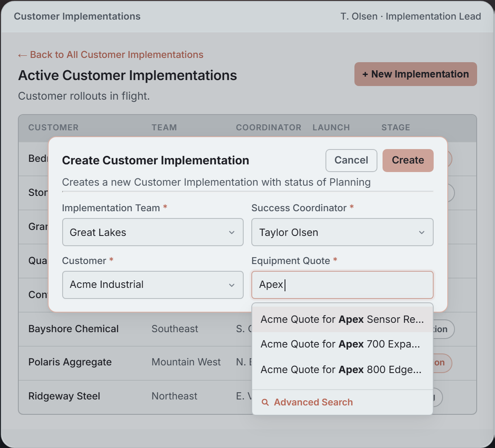Click the TEAM column header
495x448 pixels.
tap(164, 127)
